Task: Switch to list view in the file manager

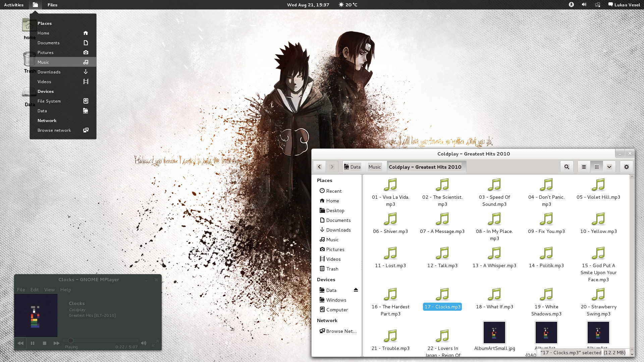Action: [x=584, y=167]
